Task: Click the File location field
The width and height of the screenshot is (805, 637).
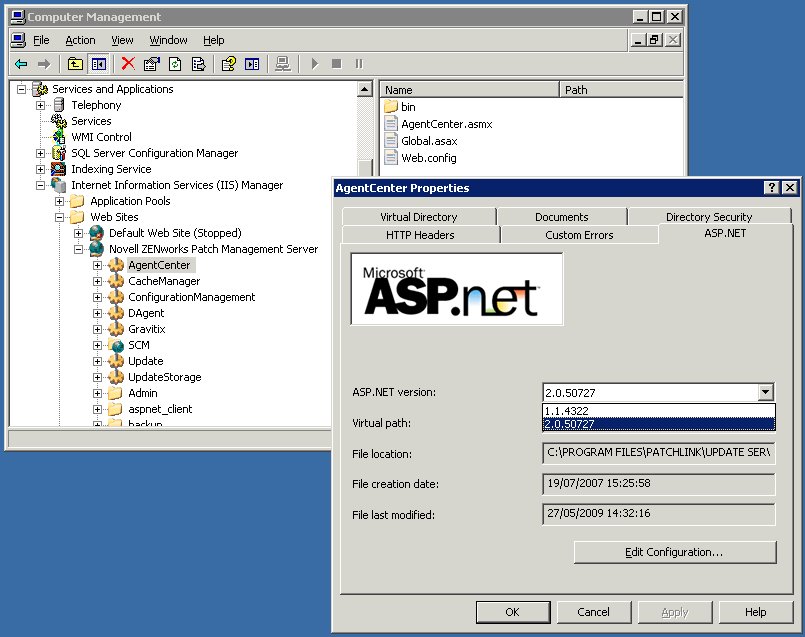Action: [x=659, y=453]
